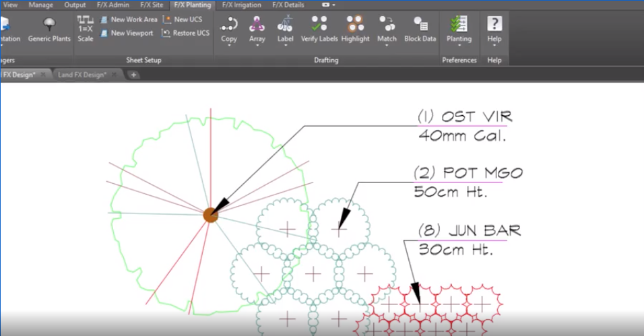Image resolution: width=644 pixels, height=336 pixels.
Task: Expand the Label tool dropdown
Action: tap(286, 46)
